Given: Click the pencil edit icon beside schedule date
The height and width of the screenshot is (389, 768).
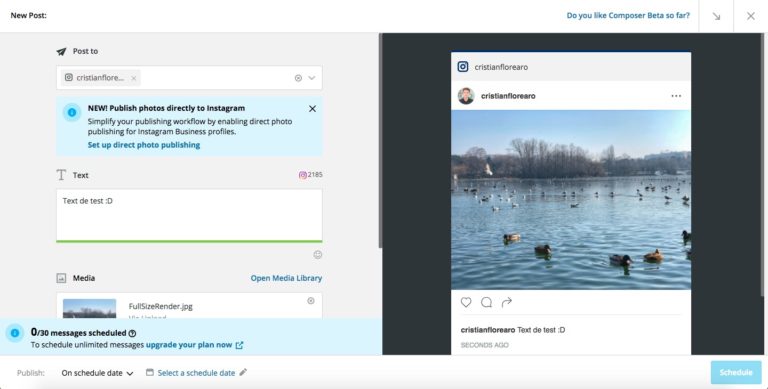Looking at the screenshot, I should (x=243, y=372).
